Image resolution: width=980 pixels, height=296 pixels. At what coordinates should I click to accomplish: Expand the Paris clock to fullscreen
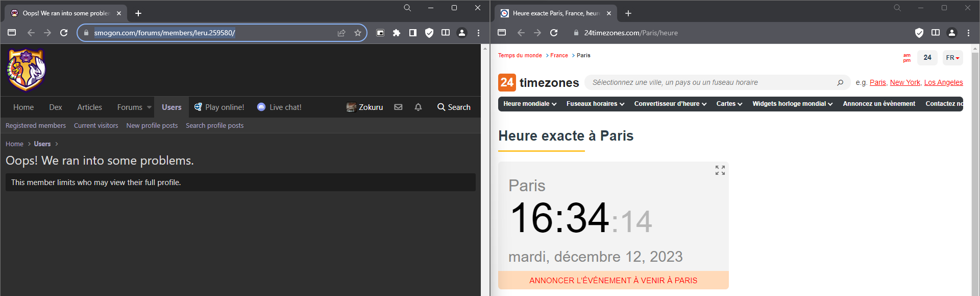(x=720, y=170)
